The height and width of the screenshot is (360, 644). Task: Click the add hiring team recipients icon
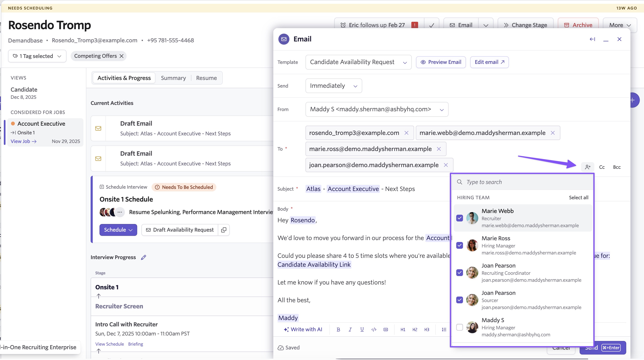[x=587, y=167]
